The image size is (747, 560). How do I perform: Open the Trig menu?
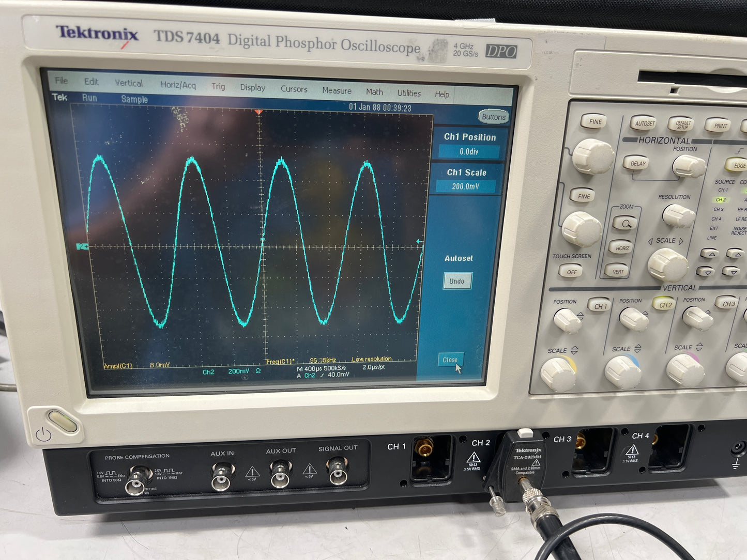pos(218,87)
